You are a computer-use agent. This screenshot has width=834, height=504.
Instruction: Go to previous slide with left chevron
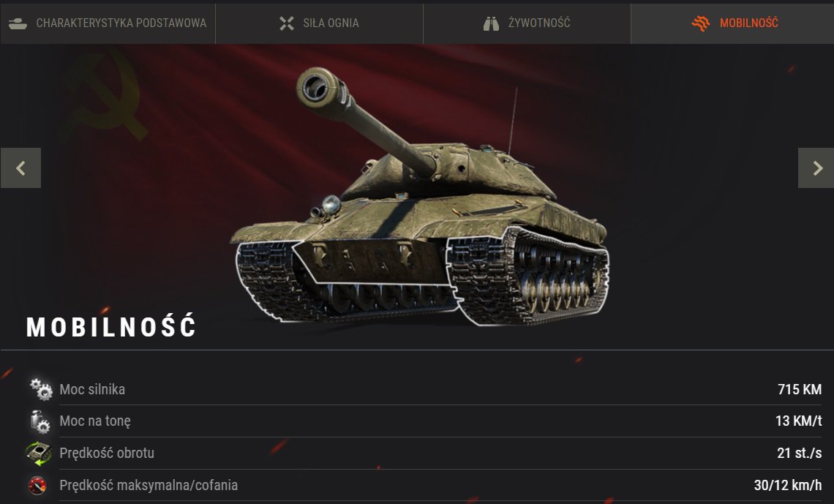pyautogui.click(x=20, y=168)
